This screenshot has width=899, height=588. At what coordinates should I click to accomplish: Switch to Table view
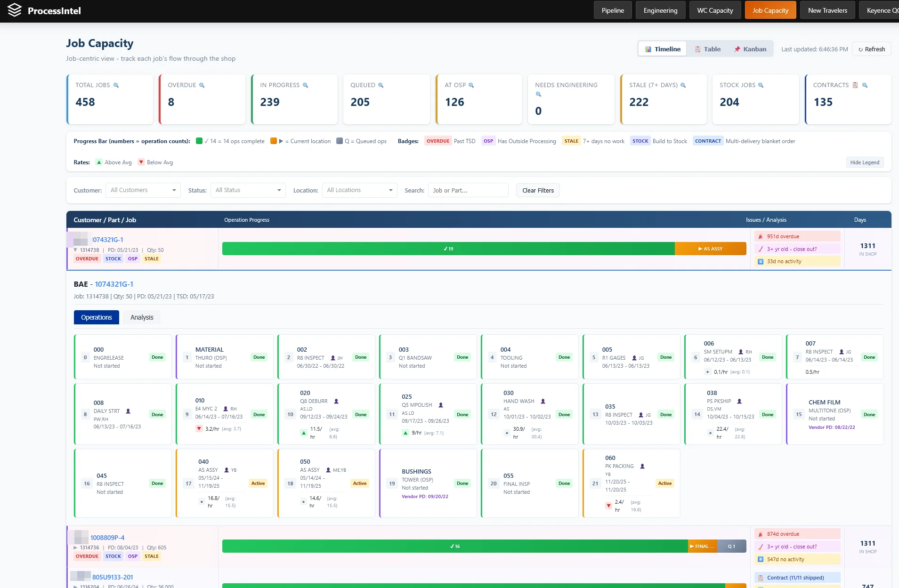(x=707, y=49)
